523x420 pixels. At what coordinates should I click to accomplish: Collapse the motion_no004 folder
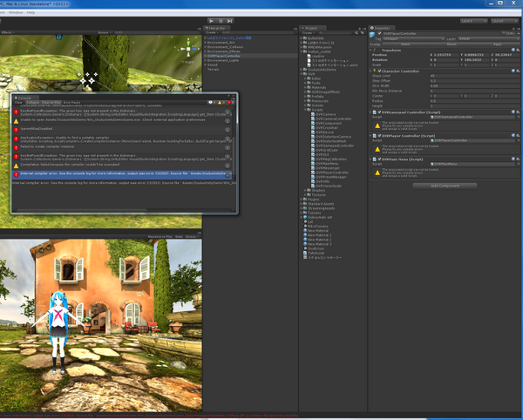coord(302,51)
